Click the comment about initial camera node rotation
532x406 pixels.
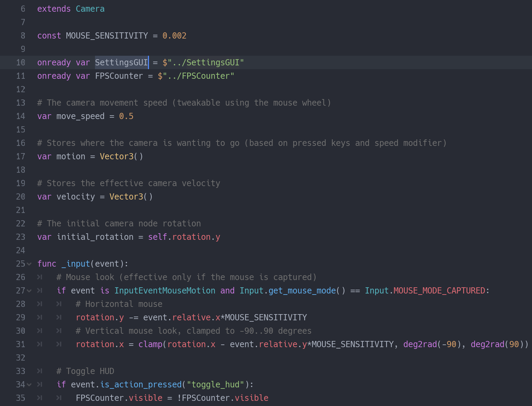[119, 224]
